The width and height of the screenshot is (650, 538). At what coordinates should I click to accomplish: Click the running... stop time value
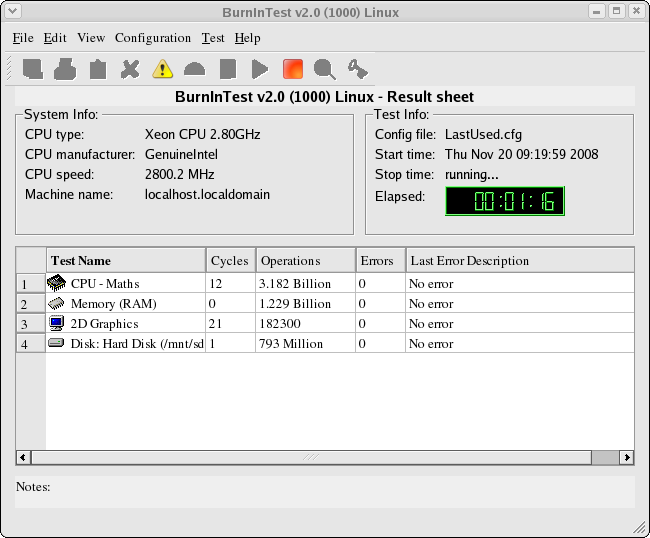click(x=472, y=174)
